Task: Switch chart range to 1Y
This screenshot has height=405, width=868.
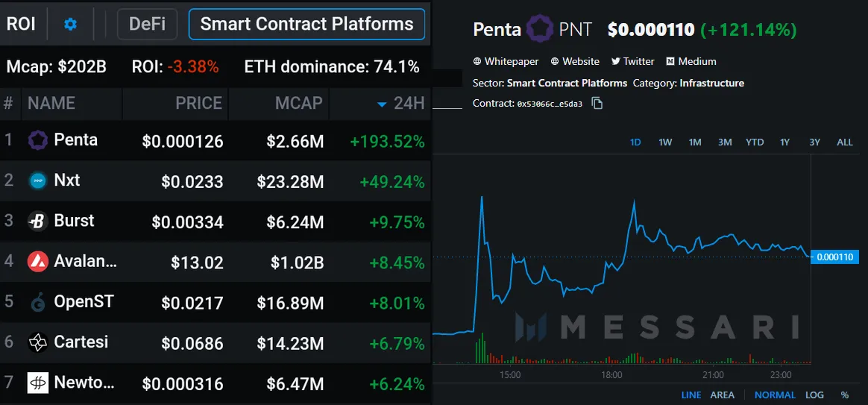Action: [785, 142]
